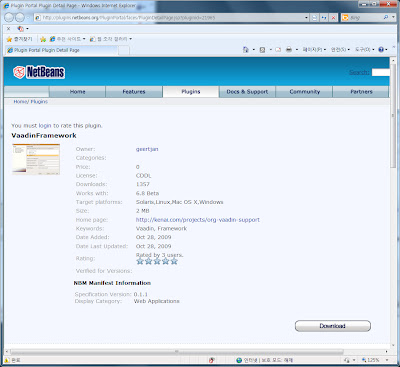Click the warning icon at the status bar start
This screenshot has width=400, height=367.
tap(7, 360)
